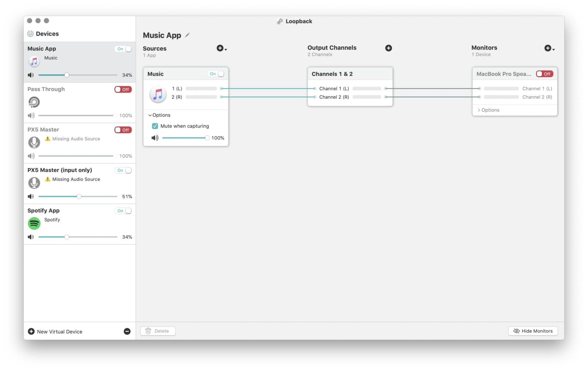Click the 2 (R) output port of Music source

pos(221,97)
